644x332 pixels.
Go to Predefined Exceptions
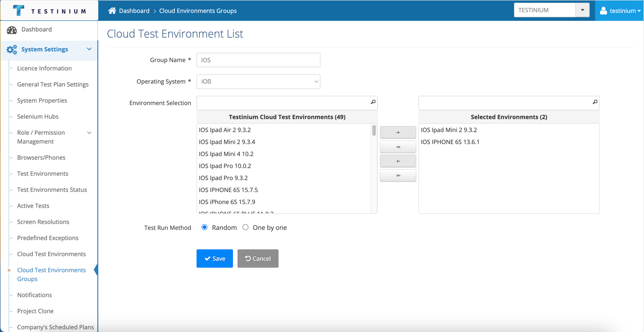[x=48, y=238]
